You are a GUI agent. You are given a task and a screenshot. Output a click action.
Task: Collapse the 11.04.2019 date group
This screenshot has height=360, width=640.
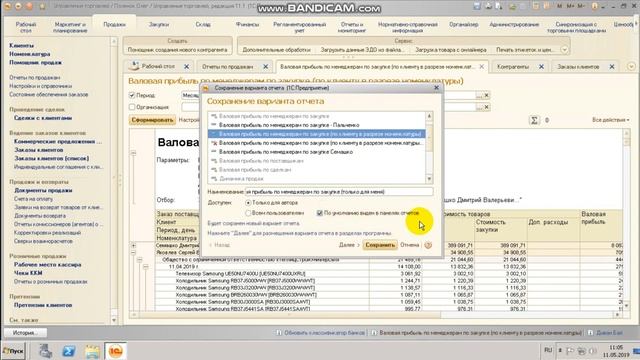pos(146,267)
